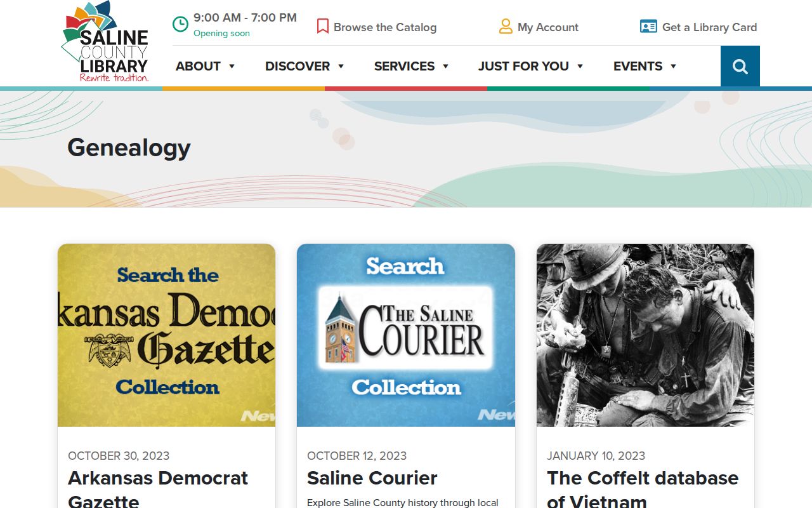Click the Saline County Library logo
The width and height of the screenshot is (812, 508).
[x=105, y=42]
